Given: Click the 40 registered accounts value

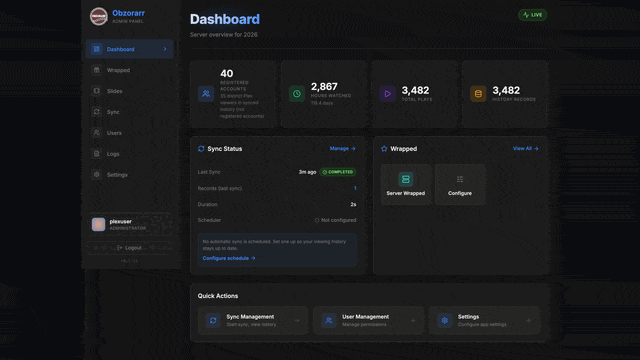Looking at the screenshot, I should click(227, 73).
